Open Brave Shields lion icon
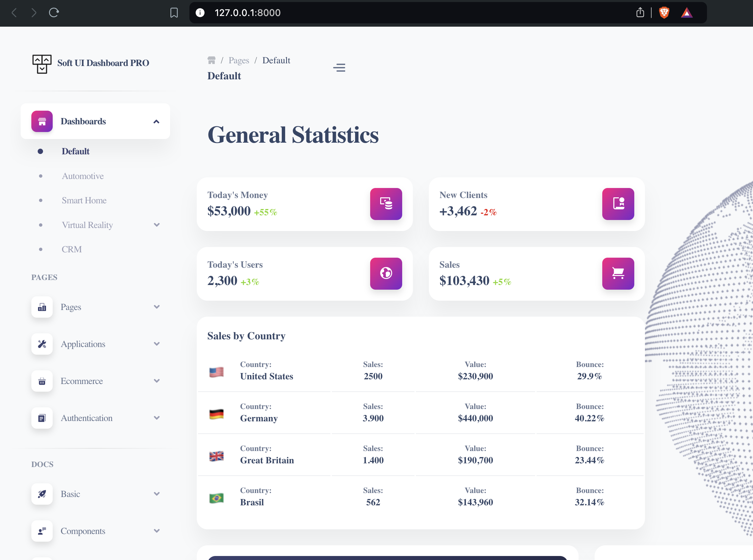Image resolution: width=753 pixels, height=560 pixels. click(x=664, y=13)
